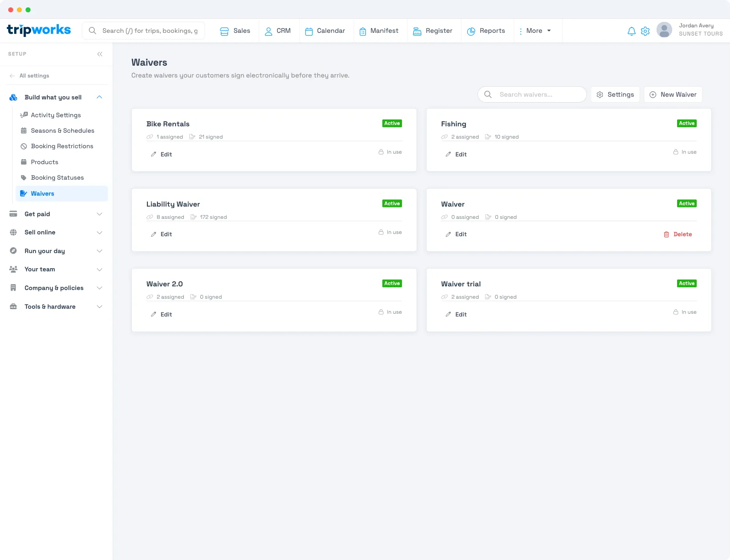Focus the Search waivers field
The width and height of the screenshot is (730, 560).
(532, 94)
